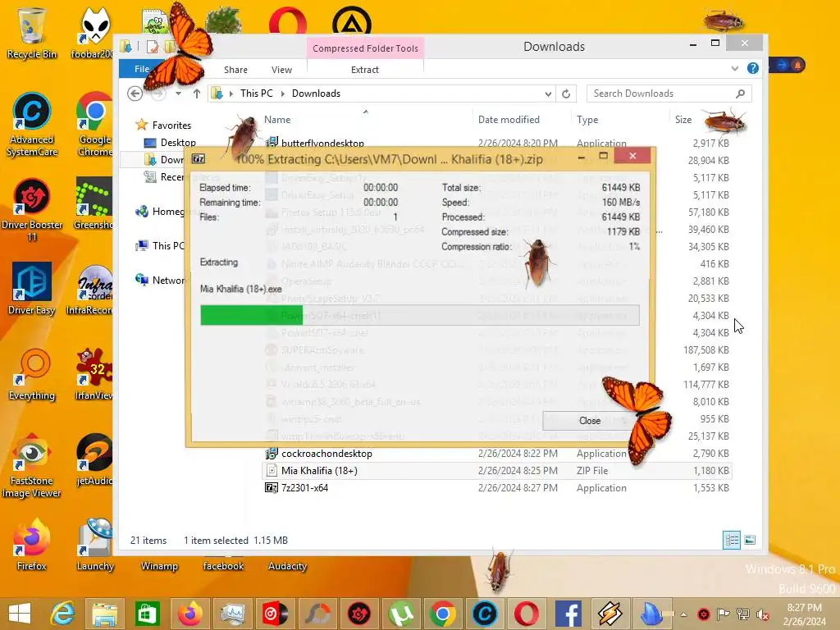Open the Audacity desktop shortcut
Image resolution: width=840 pixels, height=630 pixels.
click(287, 566)
